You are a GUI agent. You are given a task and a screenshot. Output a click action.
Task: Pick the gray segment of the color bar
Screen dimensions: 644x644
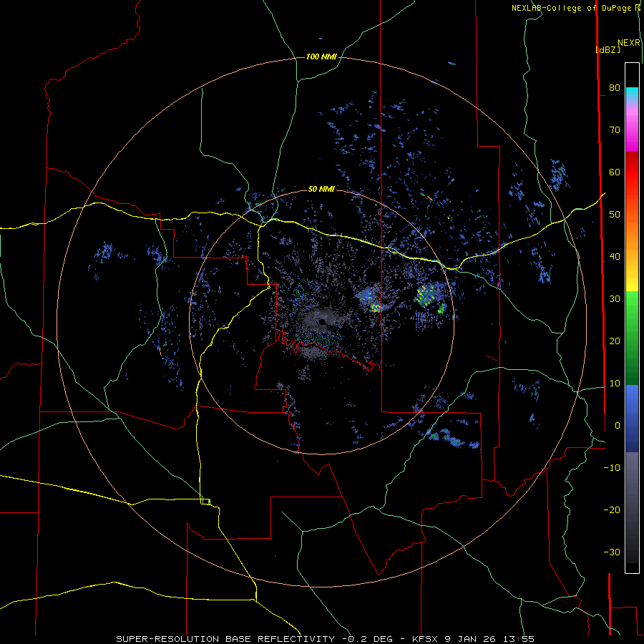coord(632,484)
